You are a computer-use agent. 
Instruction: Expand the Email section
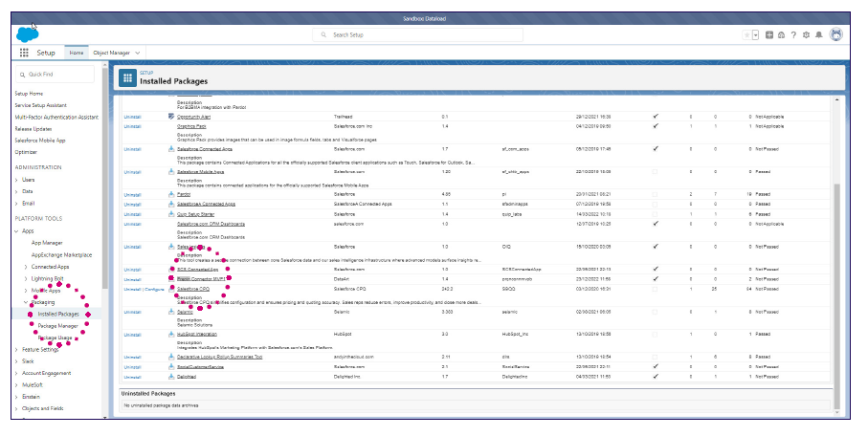(16, 204)
